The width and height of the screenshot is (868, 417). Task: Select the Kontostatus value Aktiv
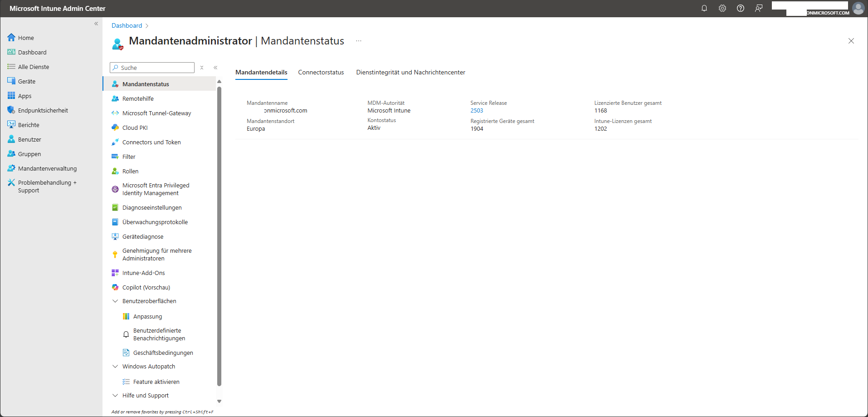(x=374, y=128)
